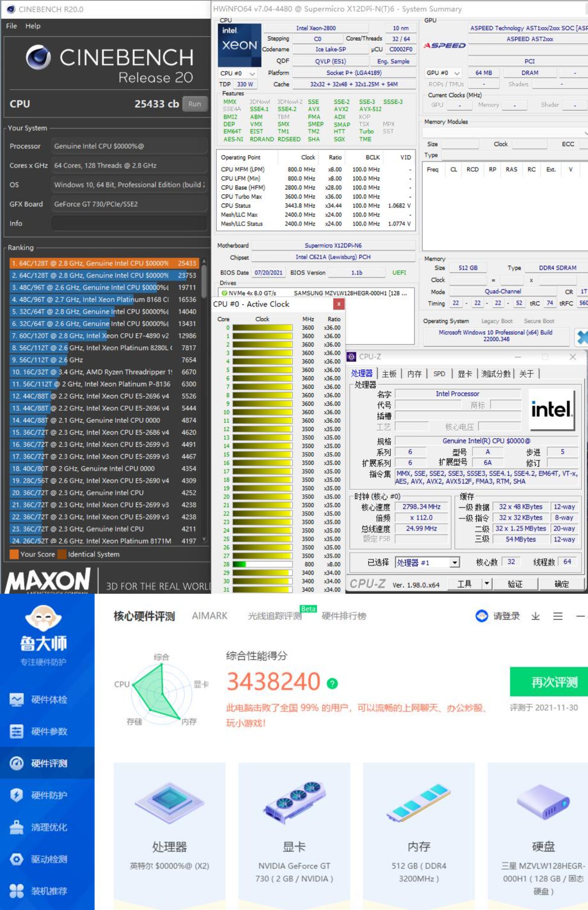Click the 验证 button in CPU-Z
This screenshot has width=588, height=910.
pyautogui.click(x=515, y=584)
